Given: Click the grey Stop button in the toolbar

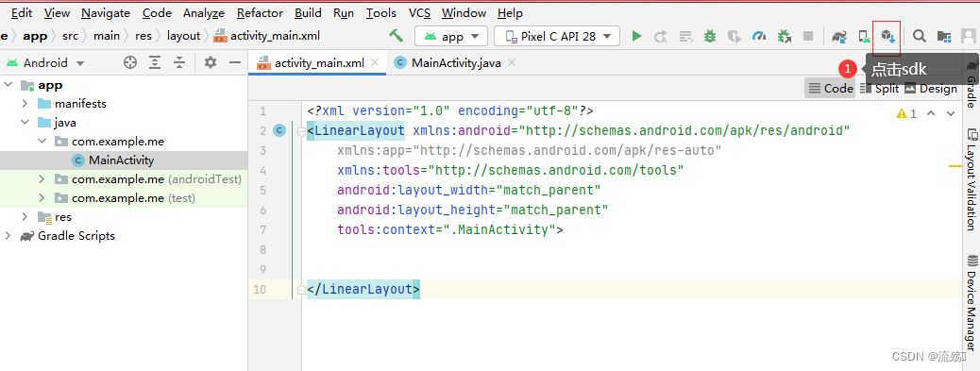Looking at the screenshot, I should (x=808, y=36).
